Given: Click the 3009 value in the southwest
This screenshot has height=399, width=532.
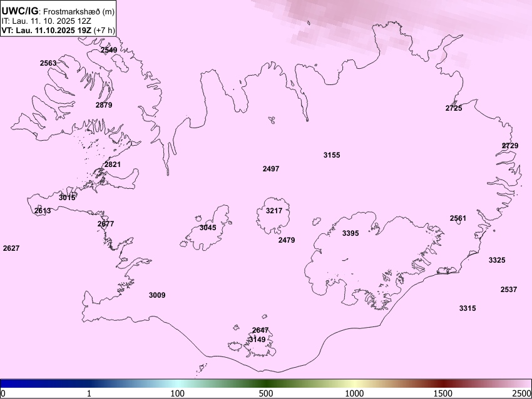Looking at the screenshot, I should click(x=157, y=295).
